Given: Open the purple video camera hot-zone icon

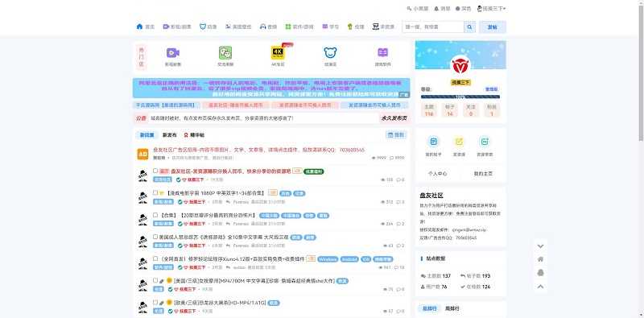Looking at the screenshot, I should (173, 52).
